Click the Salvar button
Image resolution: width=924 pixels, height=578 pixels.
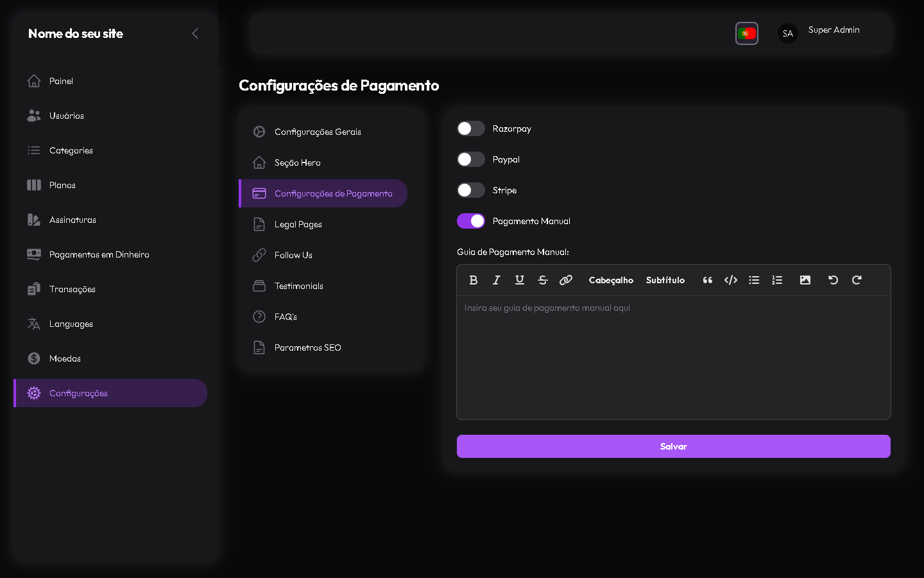pos(673,446)
